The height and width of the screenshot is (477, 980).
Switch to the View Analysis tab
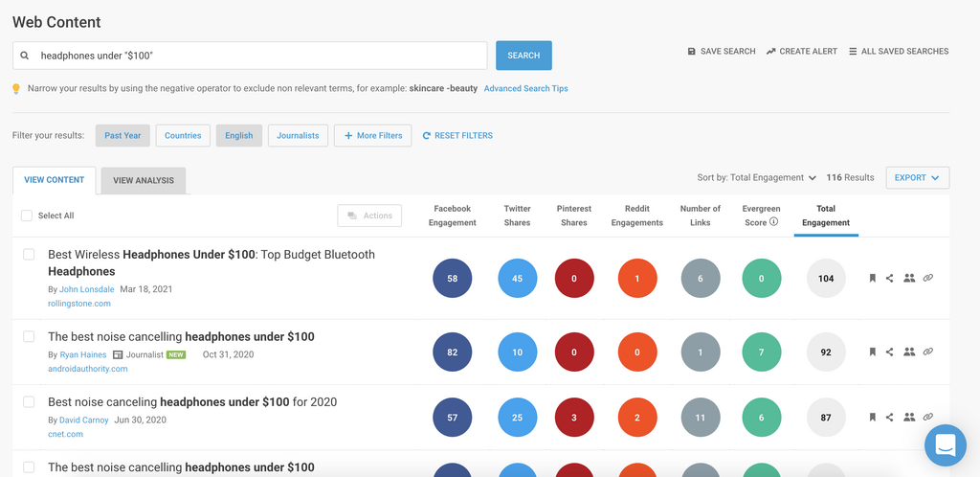tap(144, 180)
